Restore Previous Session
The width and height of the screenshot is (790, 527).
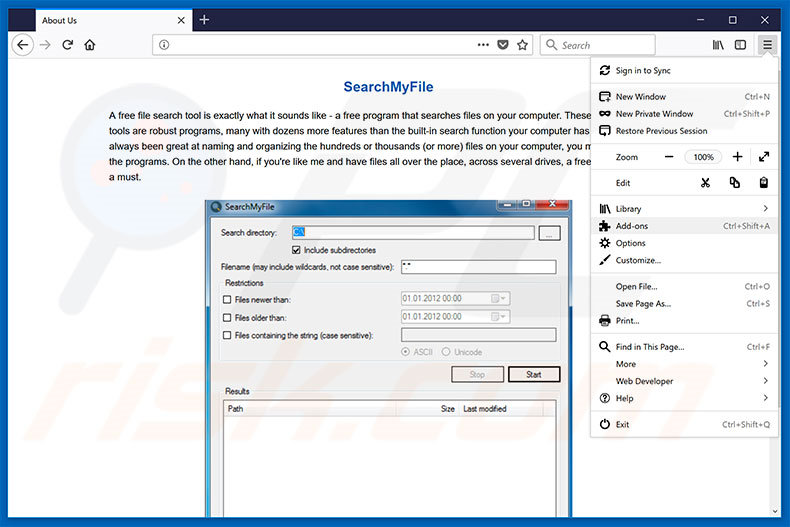[685, 130]
